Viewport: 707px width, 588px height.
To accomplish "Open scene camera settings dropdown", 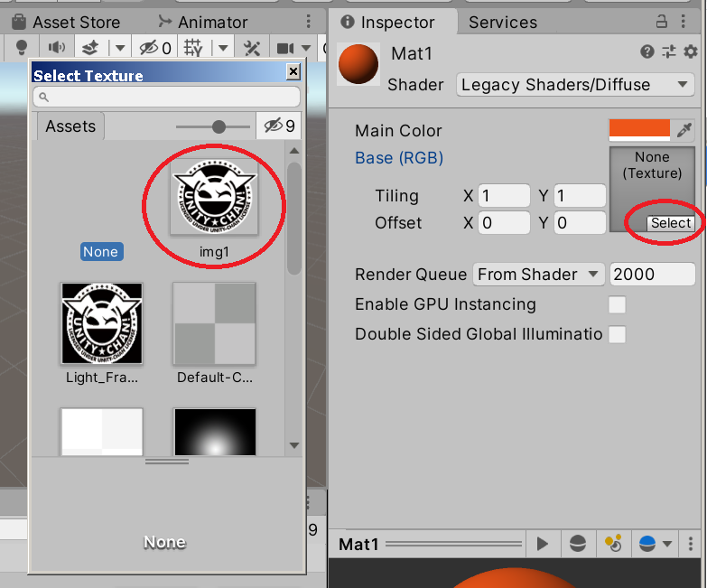I will 306,47.
